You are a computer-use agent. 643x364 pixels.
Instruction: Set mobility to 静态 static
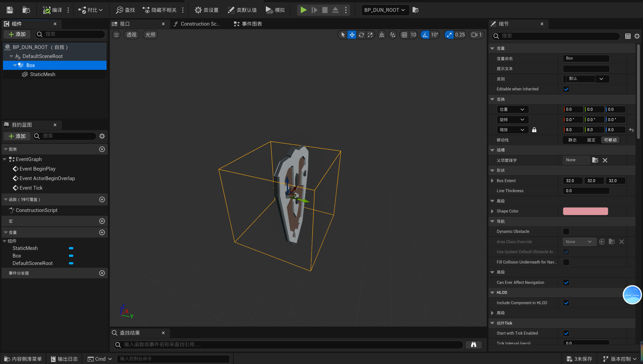(x=572, y=140)
